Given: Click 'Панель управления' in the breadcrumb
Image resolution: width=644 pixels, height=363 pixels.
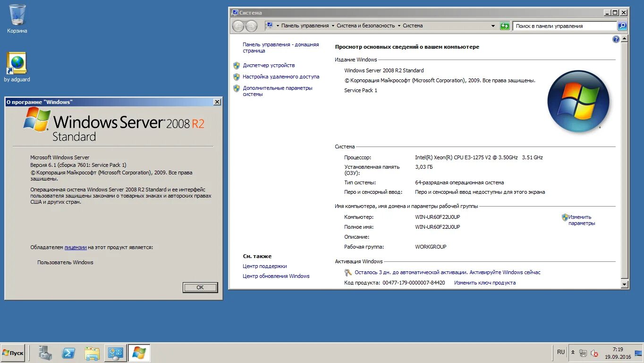Looking at the screenshot, I should click(x=305, y=26).
